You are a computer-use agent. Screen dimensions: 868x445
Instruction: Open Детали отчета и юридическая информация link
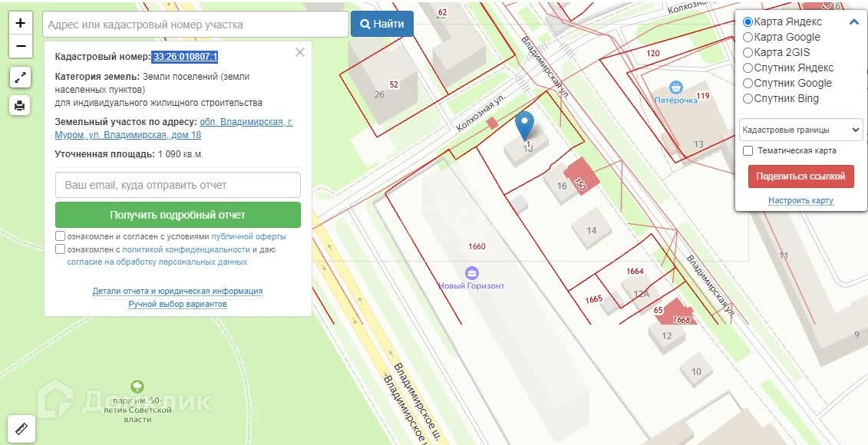[178, 291]
